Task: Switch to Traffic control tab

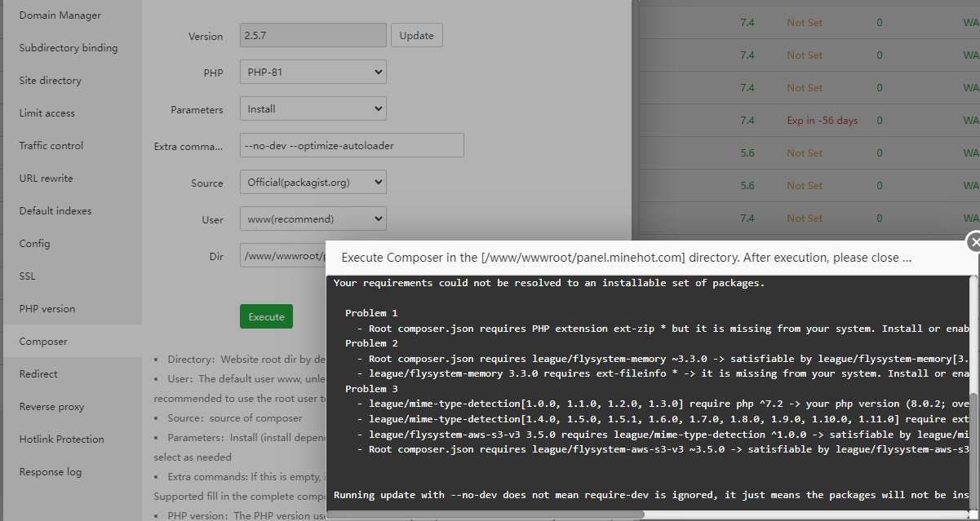Action: [51, 146]
